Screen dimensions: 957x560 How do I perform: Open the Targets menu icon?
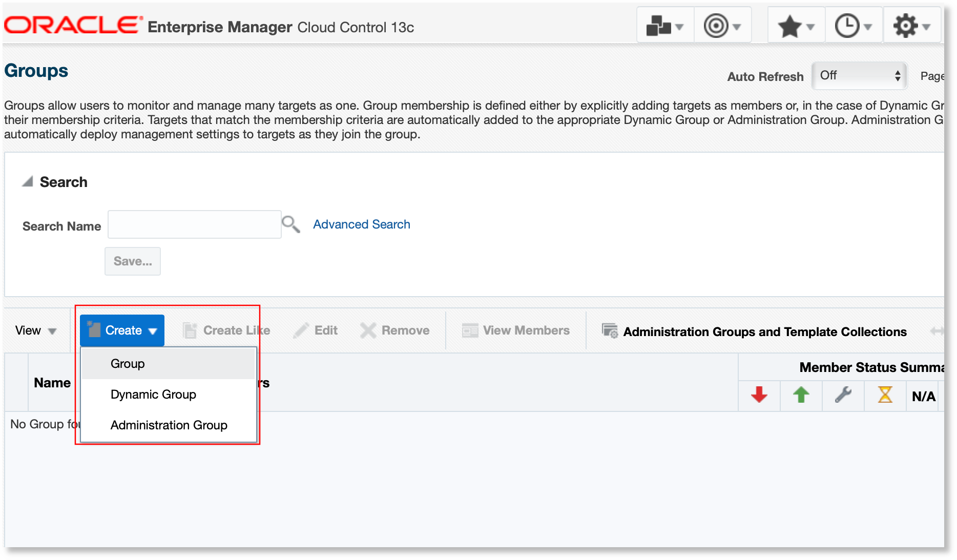[x=722, y=26]
